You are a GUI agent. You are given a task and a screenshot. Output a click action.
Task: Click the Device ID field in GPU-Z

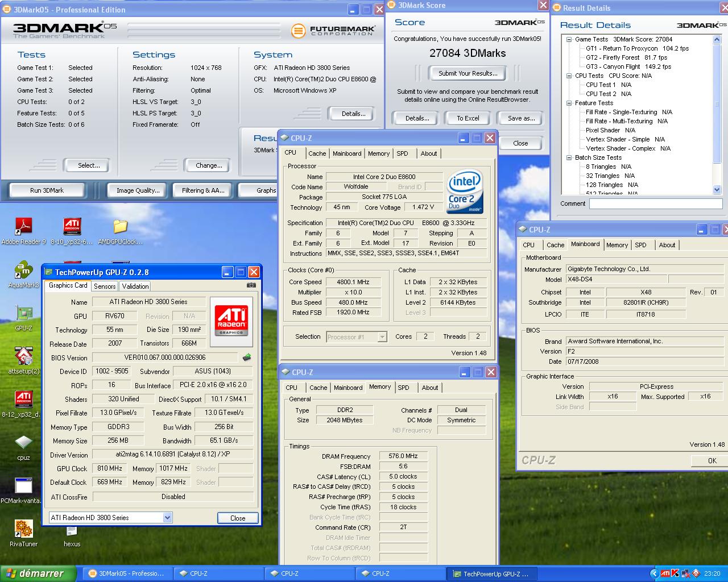pos(112,371)
